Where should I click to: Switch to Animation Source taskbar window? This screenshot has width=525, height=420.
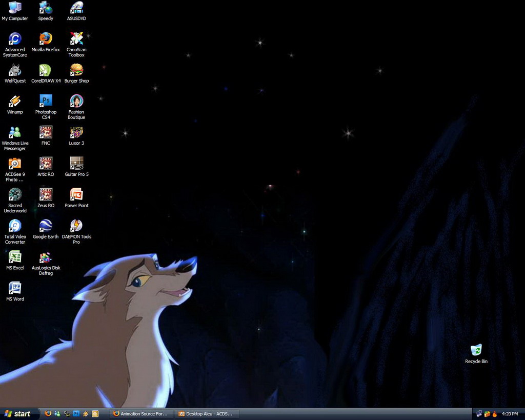142,414
